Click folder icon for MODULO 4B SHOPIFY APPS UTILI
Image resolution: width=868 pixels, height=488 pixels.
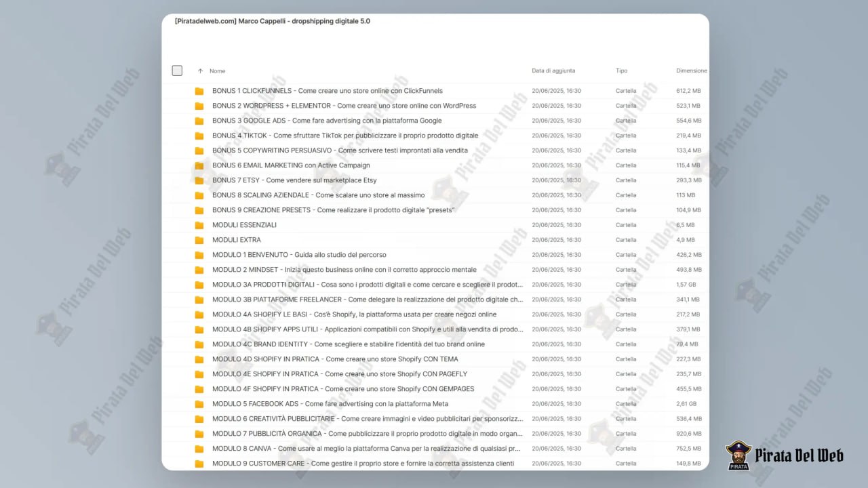point(199,329)
